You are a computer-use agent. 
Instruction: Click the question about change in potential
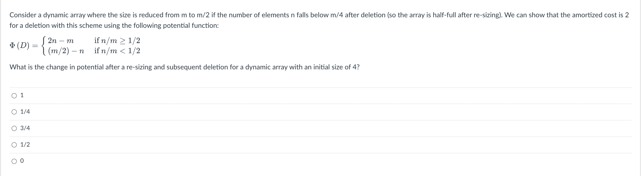pyautogui.click(x=184, y=67)
